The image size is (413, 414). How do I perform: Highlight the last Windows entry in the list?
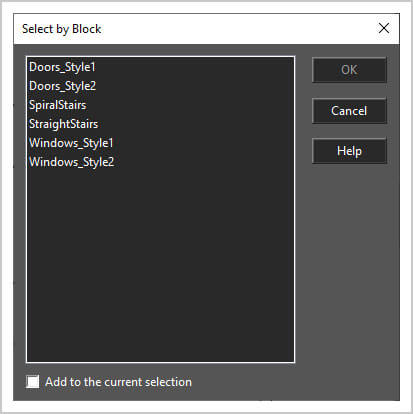pyautogui.click(x=72, y=162)
